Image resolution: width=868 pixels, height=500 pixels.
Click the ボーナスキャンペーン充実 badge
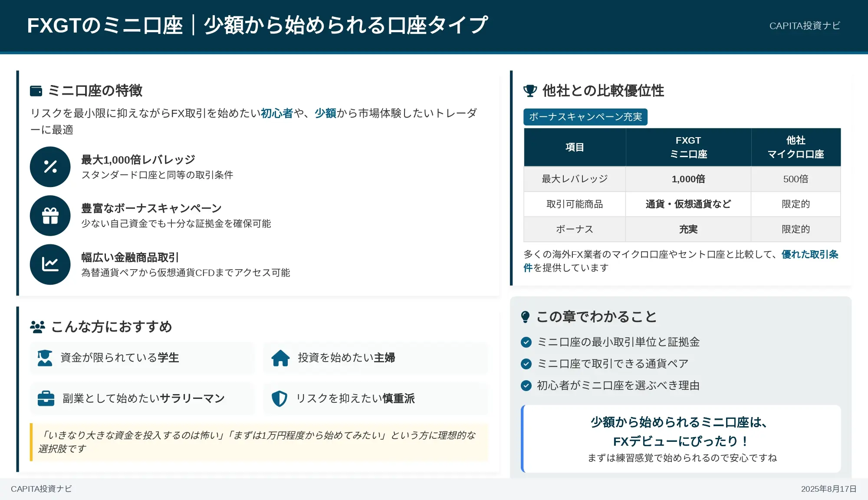coord(585,117)
